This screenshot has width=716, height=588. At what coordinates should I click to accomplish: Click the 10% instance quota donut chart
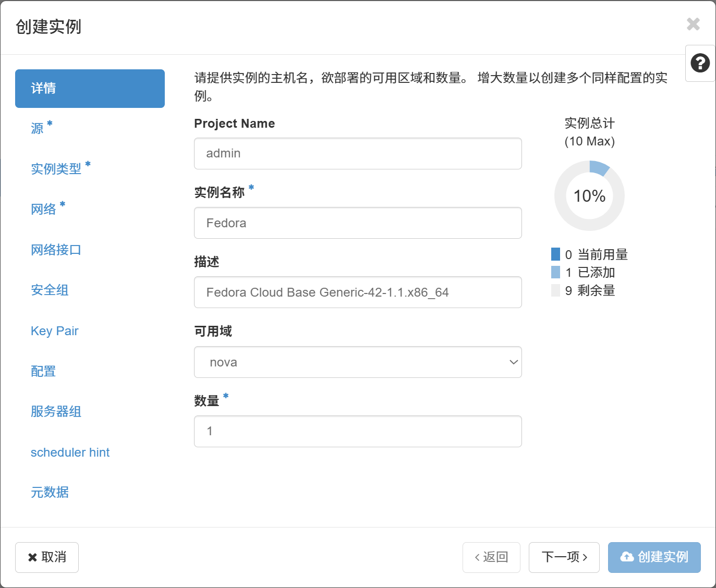pyautogui.click(x=589, y=195)
